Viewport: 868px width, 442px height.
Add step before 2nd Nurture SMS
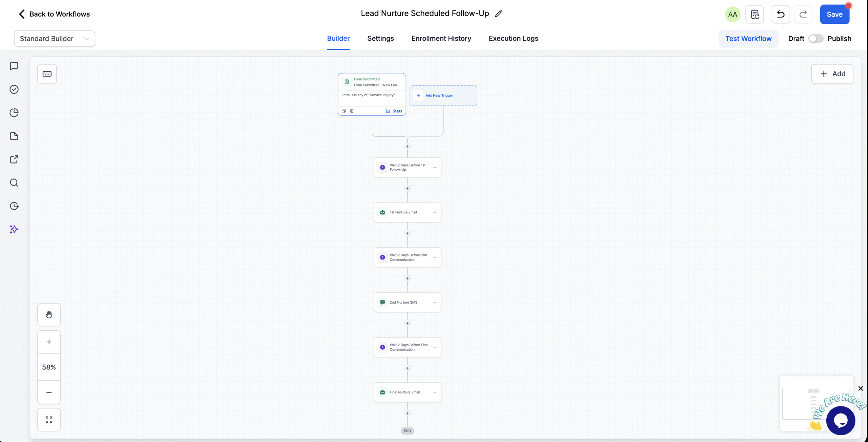[x=408, y=278]
